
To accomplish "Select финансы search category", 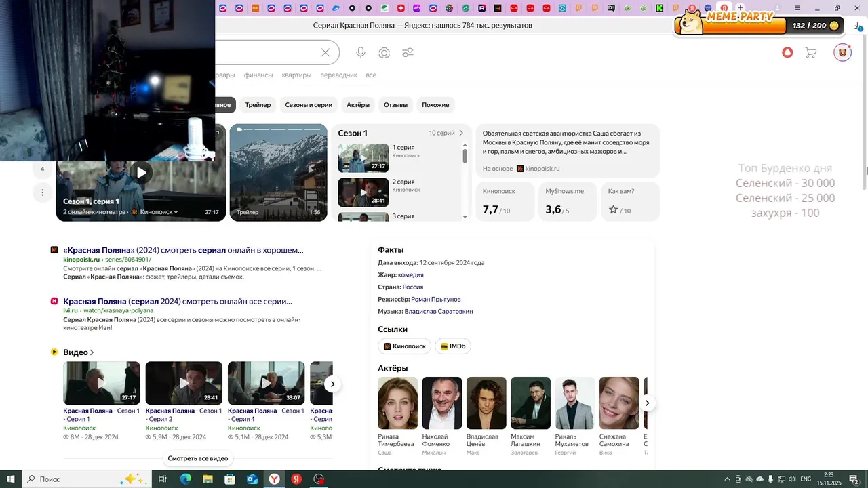I will point(258,75).
